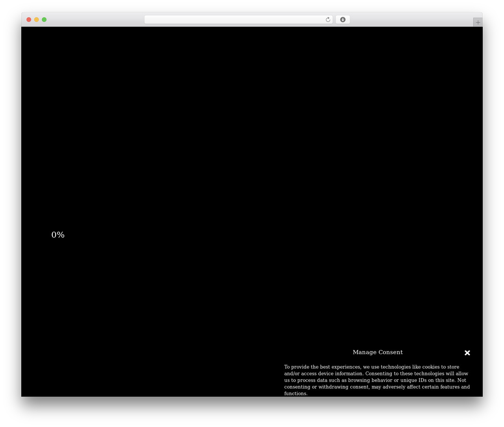Image resolution: width=504 pixels, height=427 pixels.
Task: Click the Manage Consent heading
Action: [378, 352]
